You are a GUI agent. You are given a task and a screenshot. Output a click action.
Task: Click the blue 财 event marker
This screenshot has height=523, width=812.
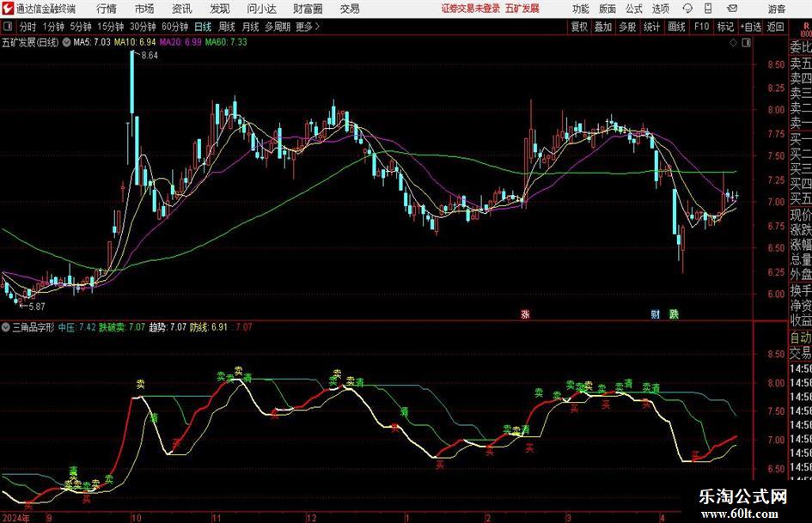coord(656,313)
